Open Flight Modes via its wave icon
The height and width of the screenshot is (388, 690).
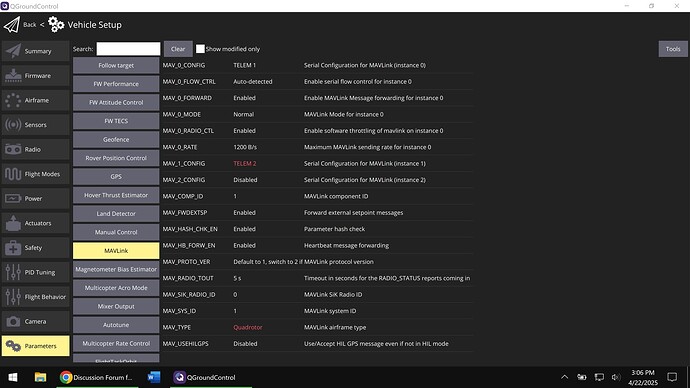click(13, 174)
